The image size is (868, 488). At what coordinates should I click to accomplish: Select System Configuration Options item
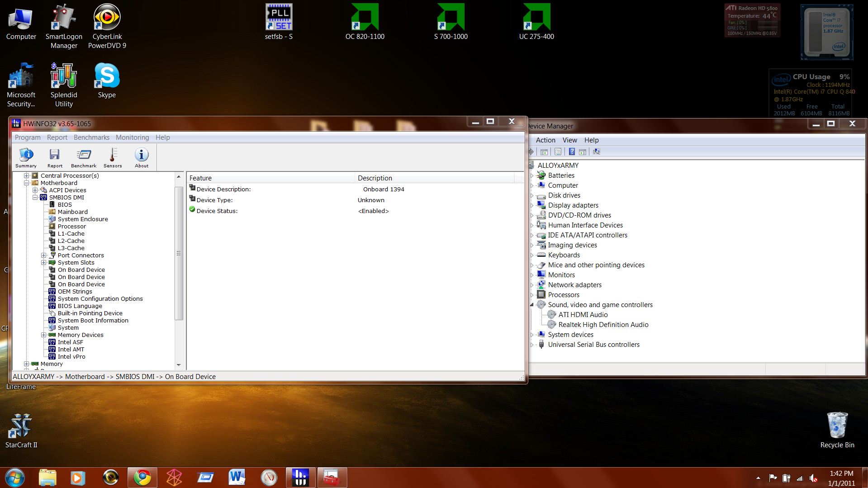point(100,298)
